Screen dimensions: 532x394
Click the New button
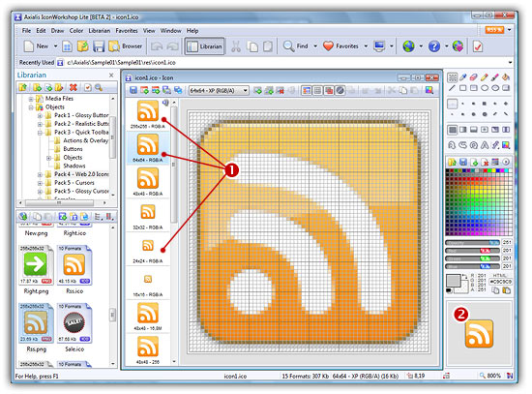(x=36, y=46)
